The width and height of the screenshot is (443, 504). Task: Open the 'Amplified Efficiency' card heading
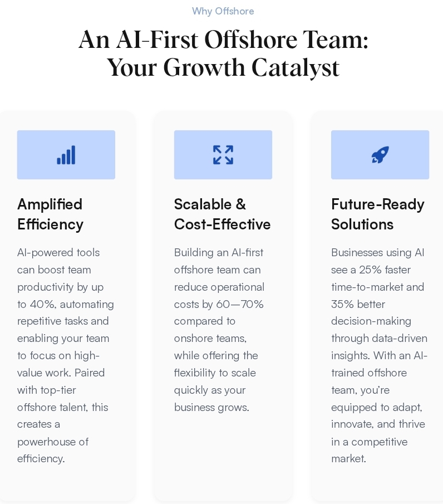[x=50, y=214]
